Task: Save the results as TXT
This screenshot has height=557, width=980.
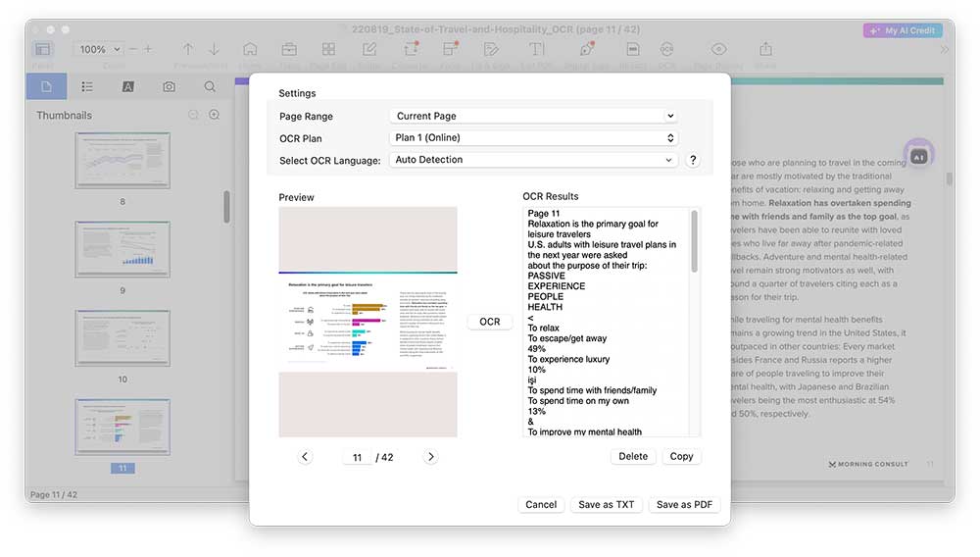Action: click(x=606, y=504)
